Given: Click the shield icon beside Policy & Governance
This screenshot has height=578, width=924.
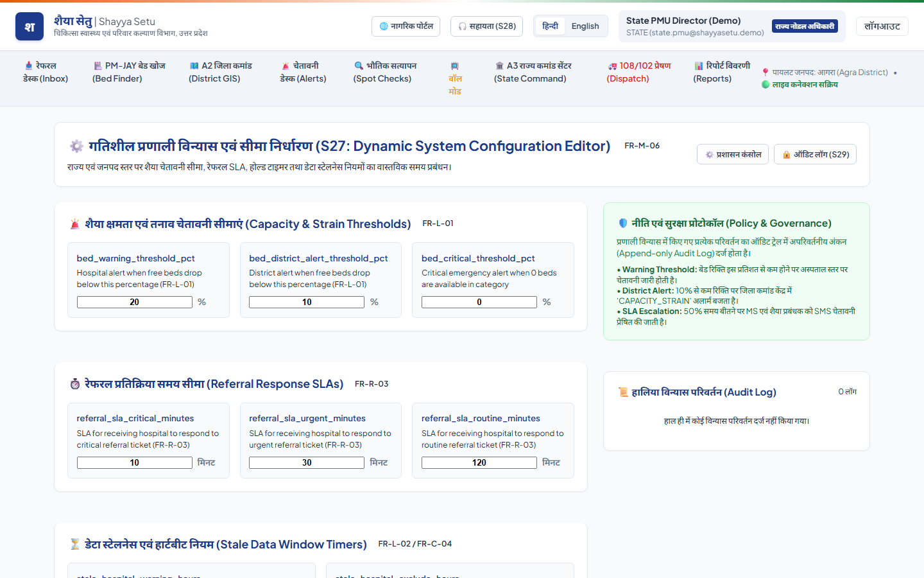Looking at the screenshot, I should tap(622, 223).
